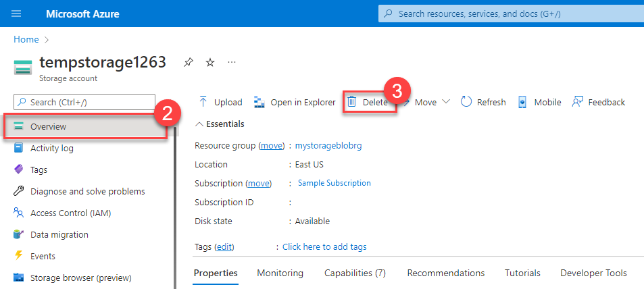The height and width of the screenshot is (289, 644).
Task: Open the Mobile option
Action: click(x=539, y=102)
